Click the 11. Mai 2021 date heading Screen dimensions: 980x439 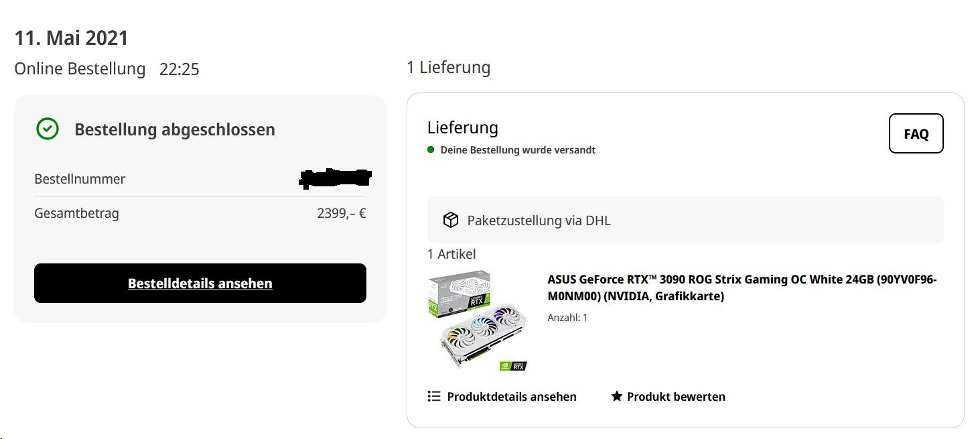(x=71, y=38)
